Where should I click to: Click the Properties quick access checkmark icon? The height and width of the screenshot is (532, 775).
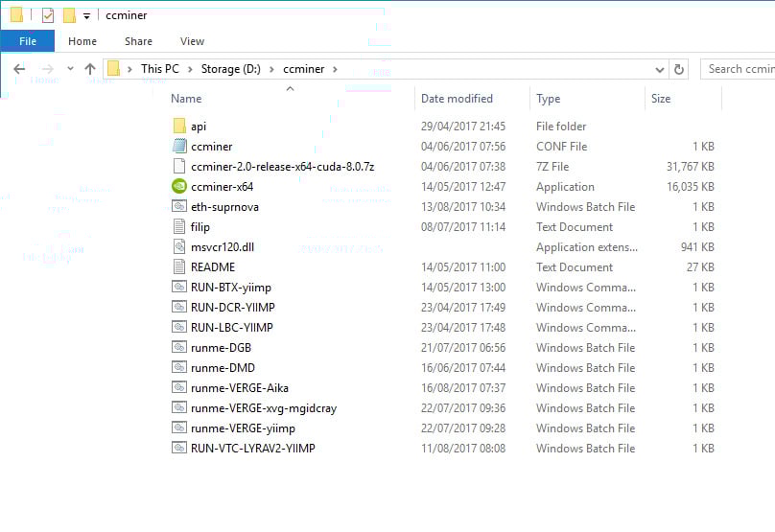coord(48,15)
